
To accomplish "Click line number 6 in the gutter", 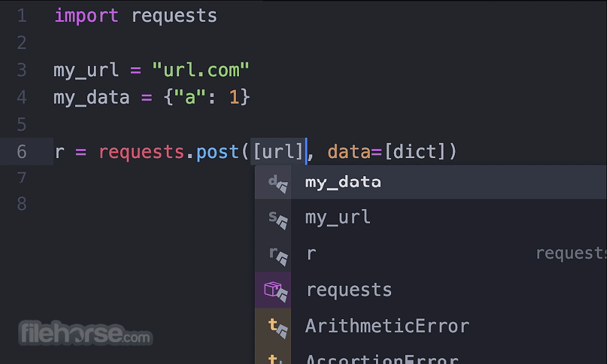I will pyautogui.click(x=22, y=151).
